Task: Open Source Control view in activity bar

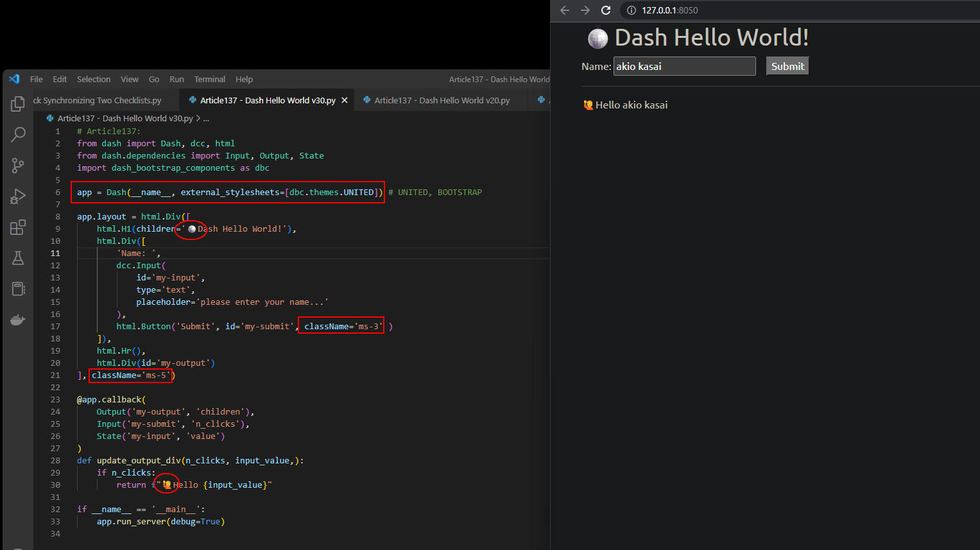Action: coord(18,165)
